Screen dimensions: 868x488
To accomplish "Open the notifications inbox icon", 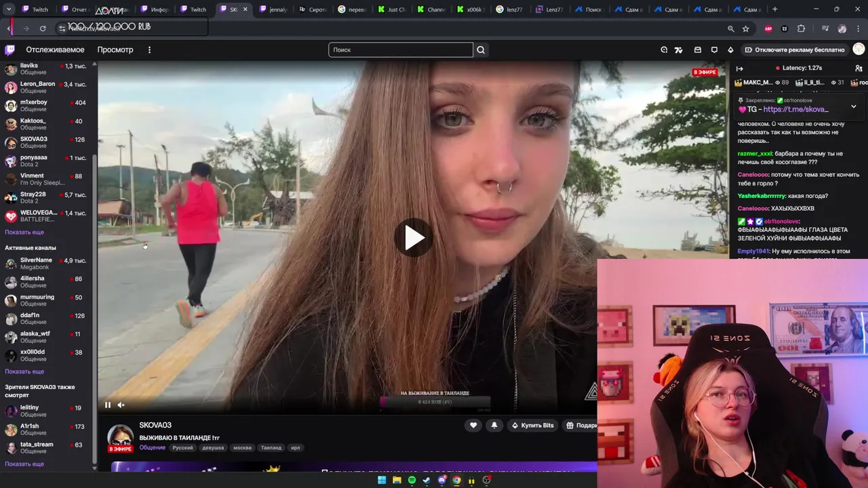I will pos(698,49).
